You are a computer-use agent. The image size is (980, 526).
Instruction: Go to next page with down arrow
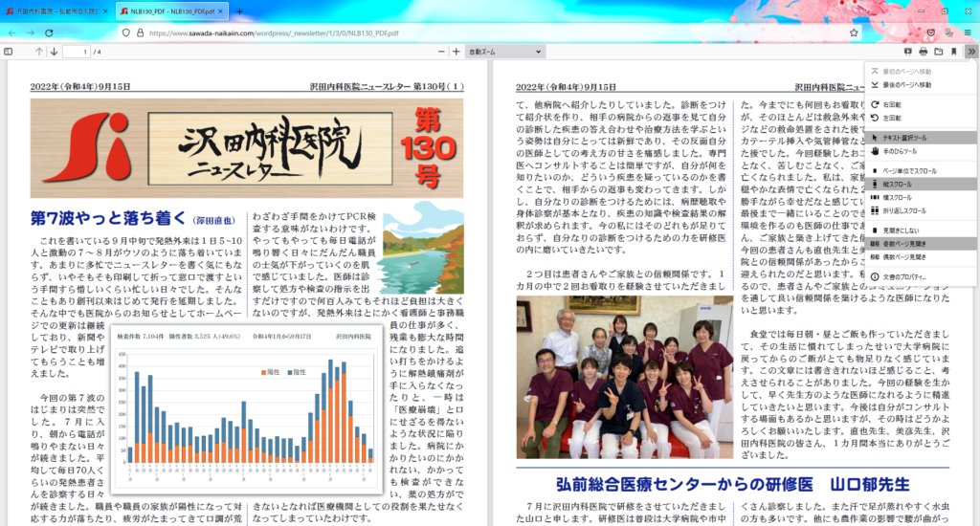pos(55,52)
